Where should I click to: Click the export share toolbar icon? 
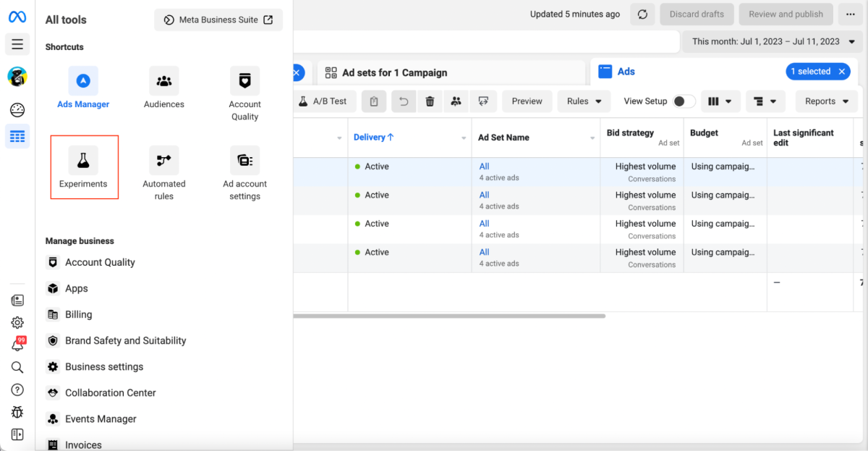482,101
